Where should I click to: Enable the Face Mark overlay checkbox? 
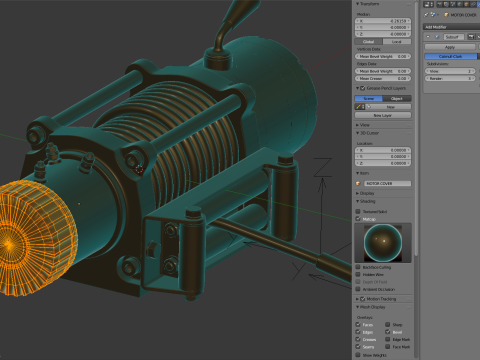tap(388, 347)
